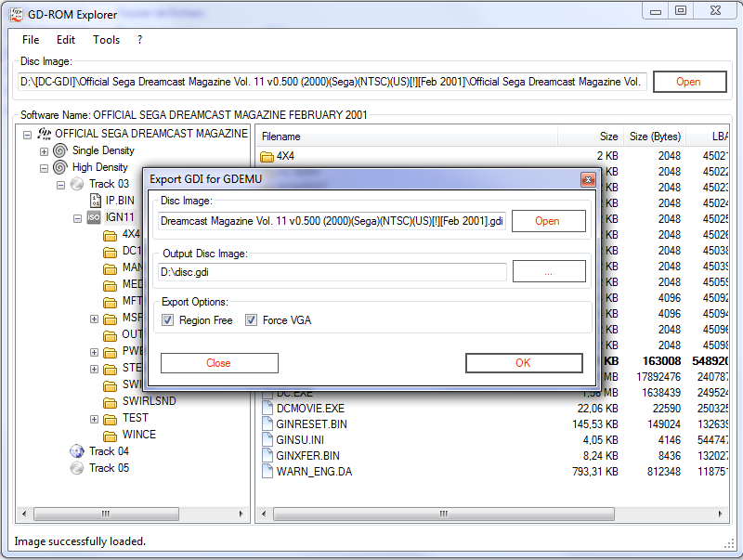Select SWIRLSND in the tree
Viewport: 743px width, 560px height.
click(x=150, y=401)
